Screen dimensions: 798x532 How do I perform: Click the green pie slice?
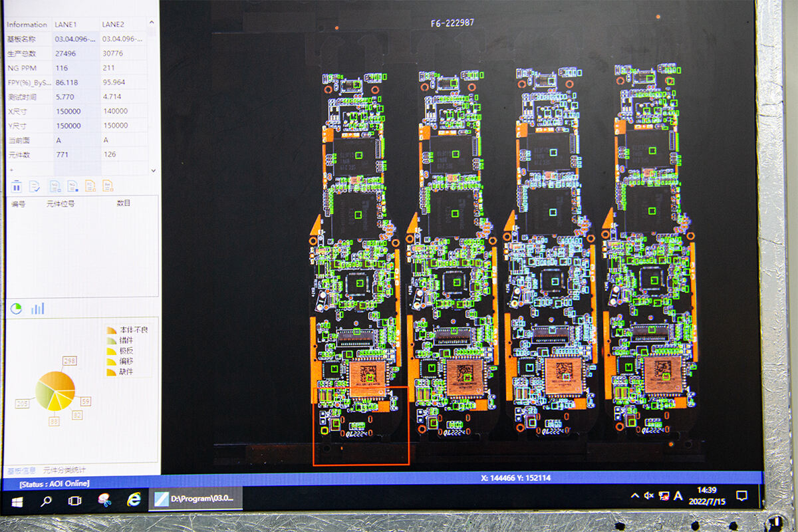[44, 396]
